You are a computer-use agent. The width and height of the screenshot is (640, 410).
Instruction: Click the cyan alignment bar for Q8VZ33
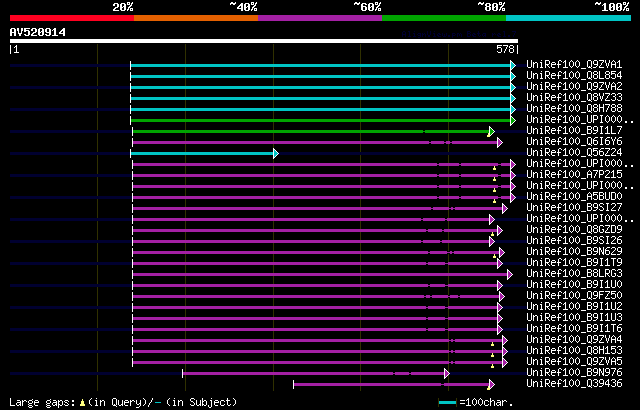320,99
